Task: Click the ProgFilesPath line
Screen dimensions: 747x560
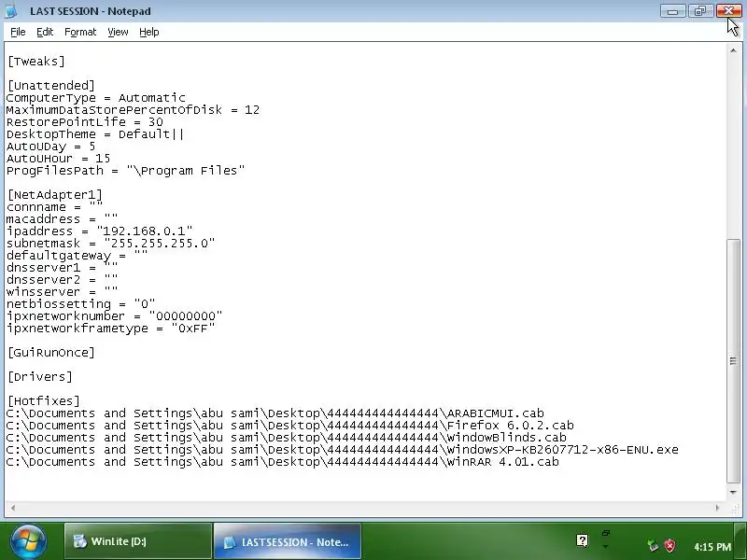Action: pos(125,171)
